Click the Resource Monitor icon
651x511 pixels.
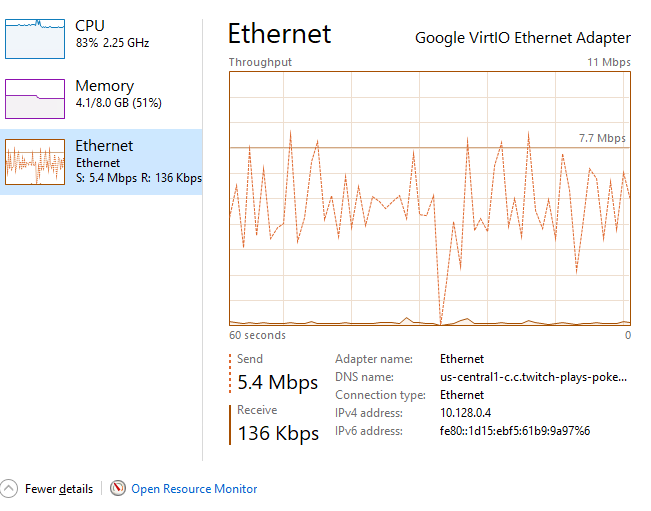coord(119,489)
